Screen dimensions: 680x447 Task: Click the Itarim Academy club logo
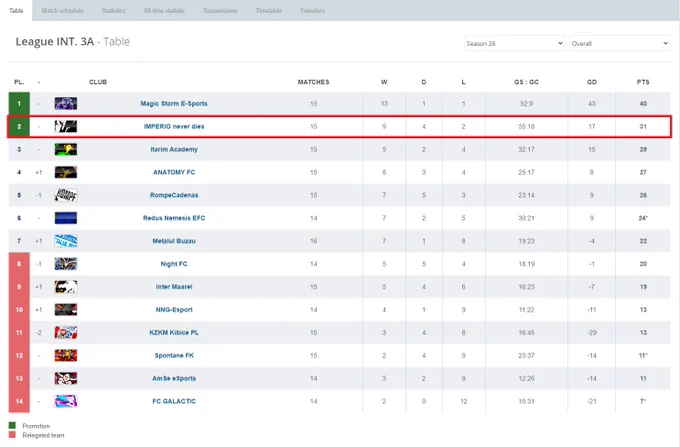pos(66,150)
